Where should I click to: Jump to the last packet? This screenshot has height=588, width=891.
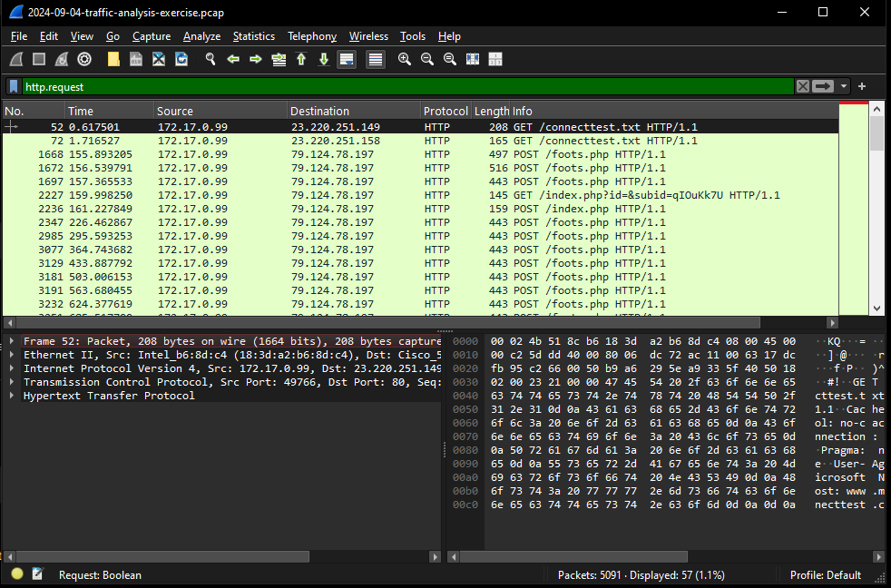[x=324, y=59]
